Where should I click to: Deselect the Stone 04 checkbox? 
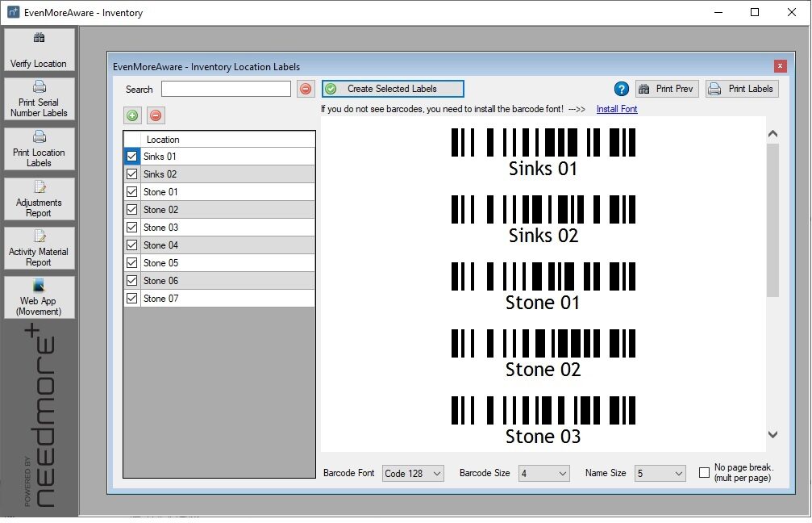(x=132, y=245)
